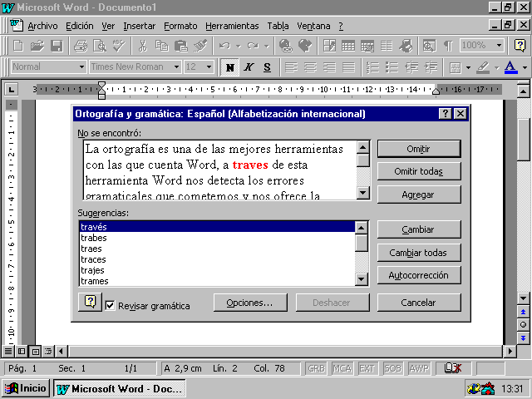
Task: Open the borders dropdown arrow
Action: point(468,67)
